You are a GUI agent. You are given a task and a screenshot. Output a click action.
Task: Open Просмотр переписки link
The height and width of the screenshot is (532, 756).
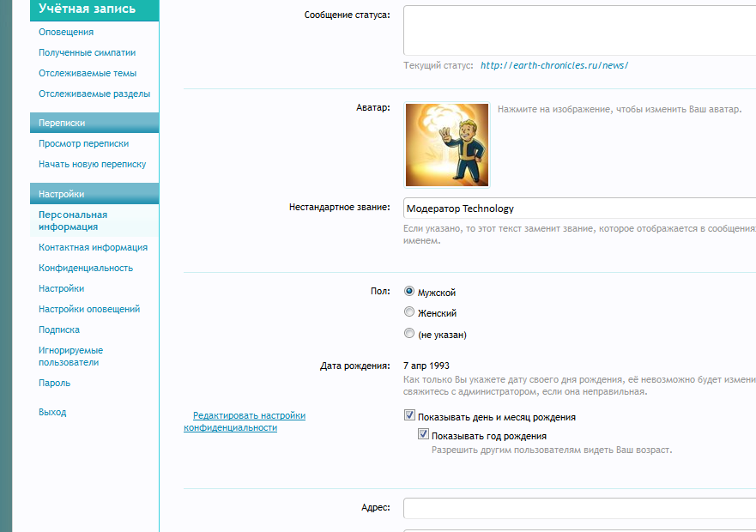[83, 144]
